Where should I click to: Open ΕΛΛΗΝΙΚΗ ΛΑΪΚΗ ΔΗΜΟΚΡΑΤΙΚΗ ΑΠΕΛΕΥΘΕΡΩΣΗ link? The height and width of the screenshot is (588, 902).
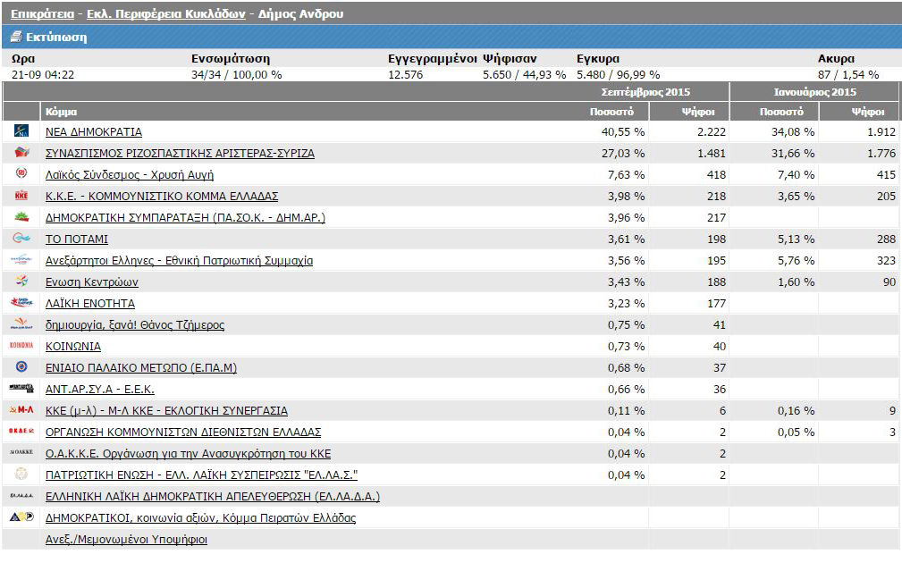click(x=213, y=497)
